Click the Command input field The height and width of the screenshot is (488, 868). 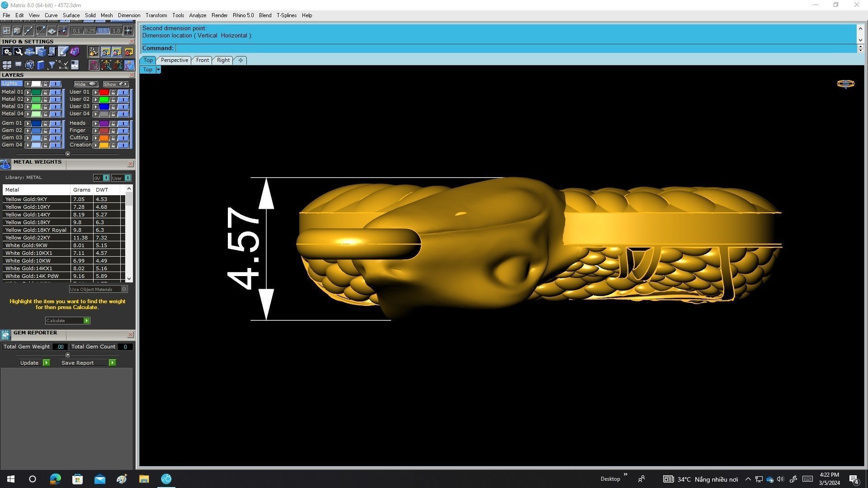point(515,48)
